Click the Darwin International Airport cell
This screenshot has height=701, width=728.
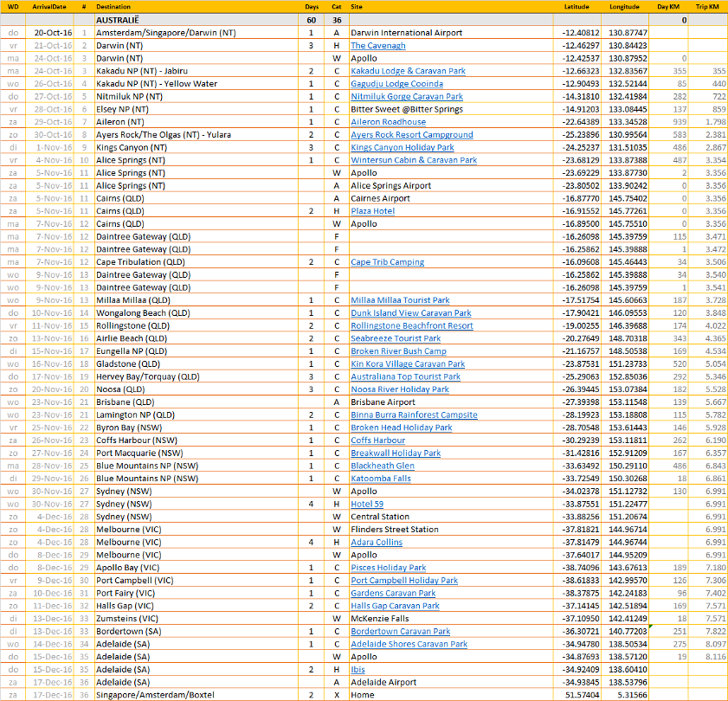pyautogui.click(x=406, y=33)
